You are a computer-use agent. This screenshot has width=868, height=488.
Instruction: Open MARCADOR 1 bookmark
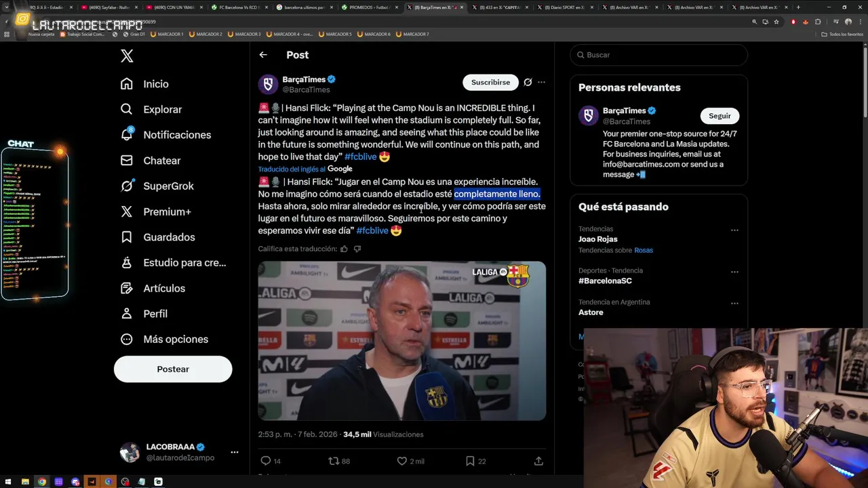point(167,34)
